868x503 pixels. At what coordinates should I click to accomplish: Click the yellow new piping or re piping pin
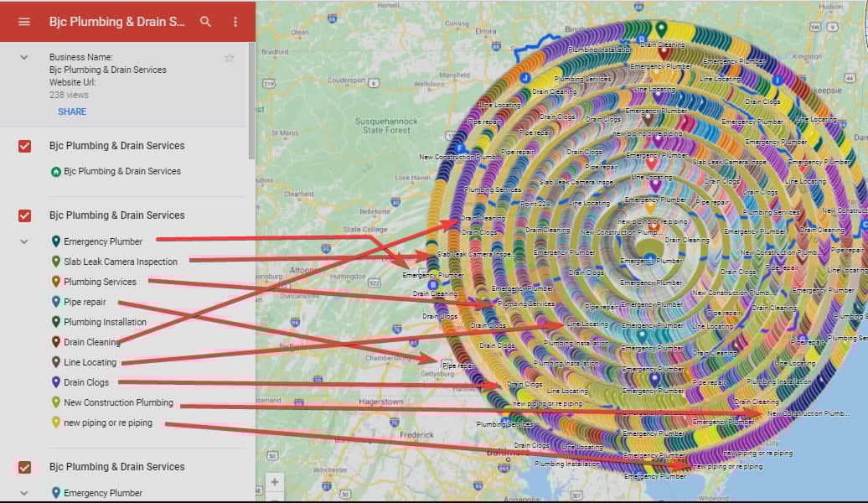[x=56, y=423]
